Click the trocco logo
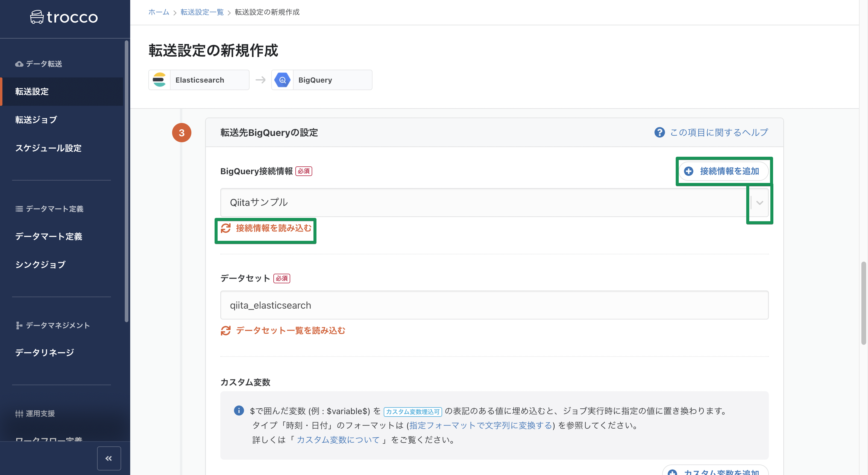This screenshot has width=868, height=475. (x=64, y=17)
